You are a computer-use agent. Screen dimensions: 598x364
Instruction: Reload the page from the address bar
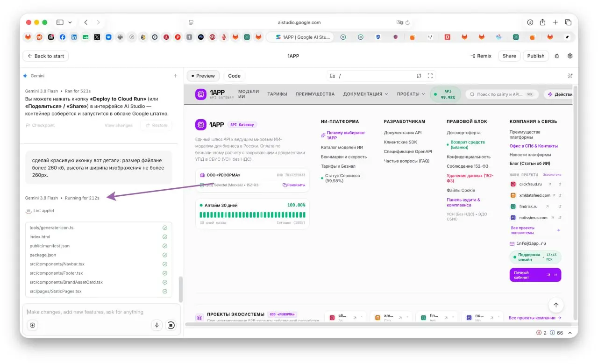(x=408, y=22)
